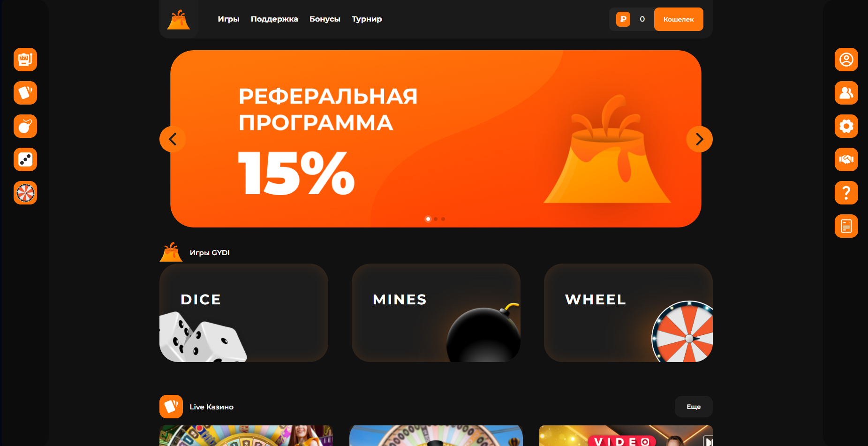Viewport: 868px width, 446px height.
Task: Select the second carousel dot indicator
Action: [436, 219]
